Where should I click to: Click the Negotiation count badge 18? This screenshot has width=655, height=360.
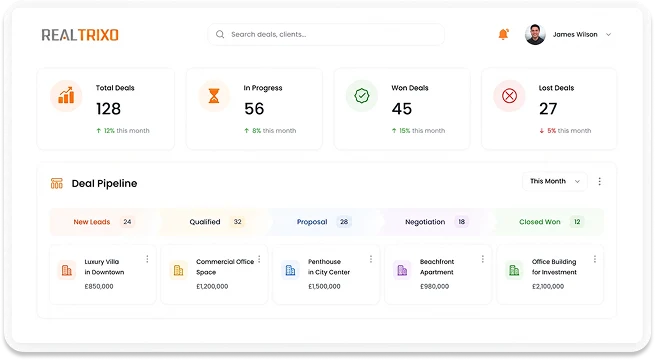tap(462, 222)
